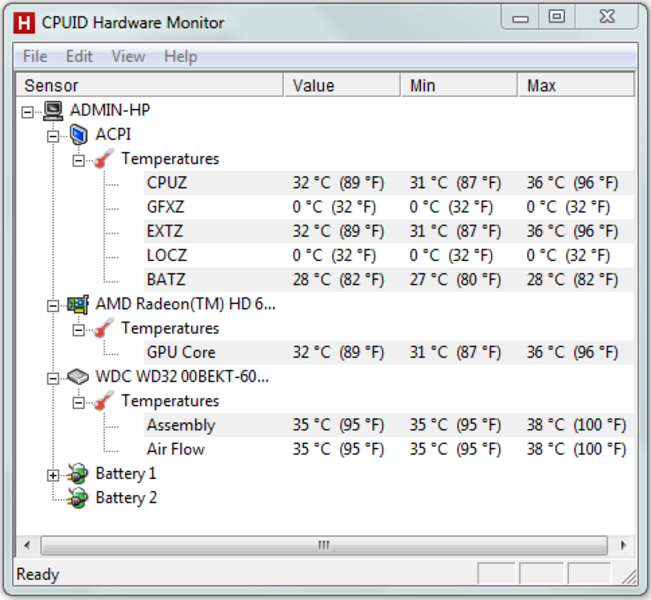This screenshot has height=600, width=651.
Task: Click the Sensor column header
Action: coord(150,85)
